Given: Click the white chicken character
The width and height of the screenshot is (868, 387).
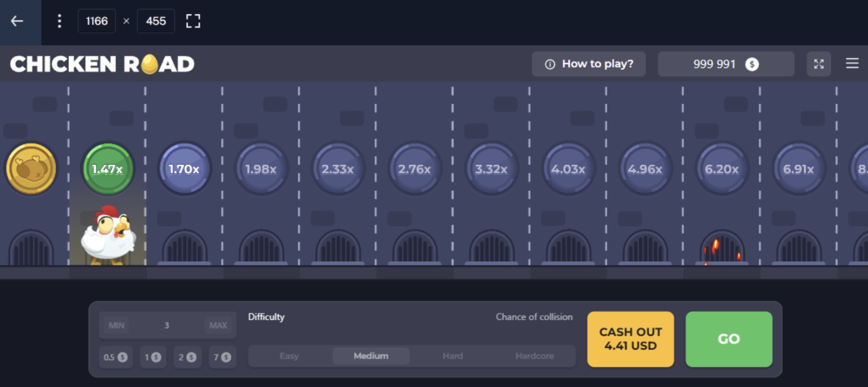Looking at the screenshot, I should tap(108, 235).
